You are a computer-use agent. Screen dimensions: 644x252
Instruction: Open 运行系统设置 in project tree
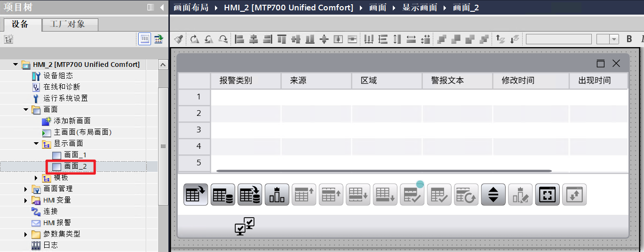65,98
